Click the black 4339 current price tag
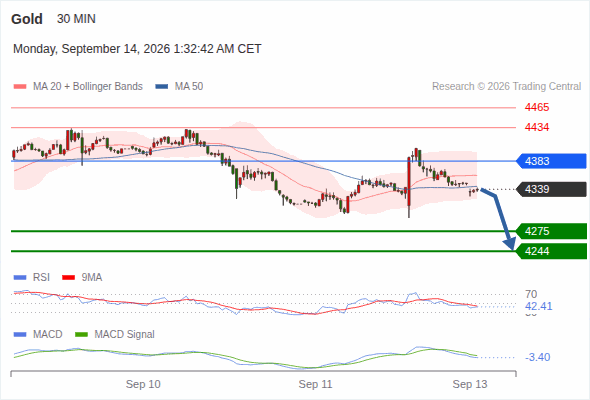The width and height of the screenshot is (590, 400). (x=551, y=189)
